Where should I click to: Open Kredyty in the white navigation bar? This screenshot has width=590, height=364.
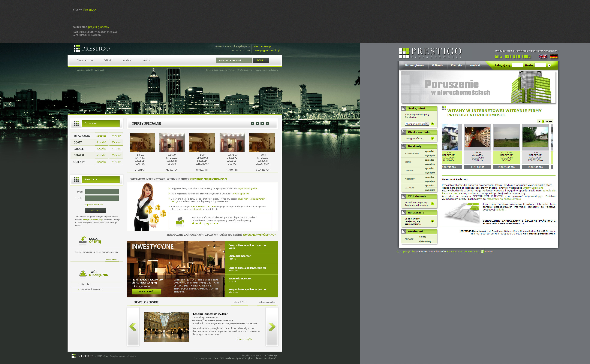127,60
